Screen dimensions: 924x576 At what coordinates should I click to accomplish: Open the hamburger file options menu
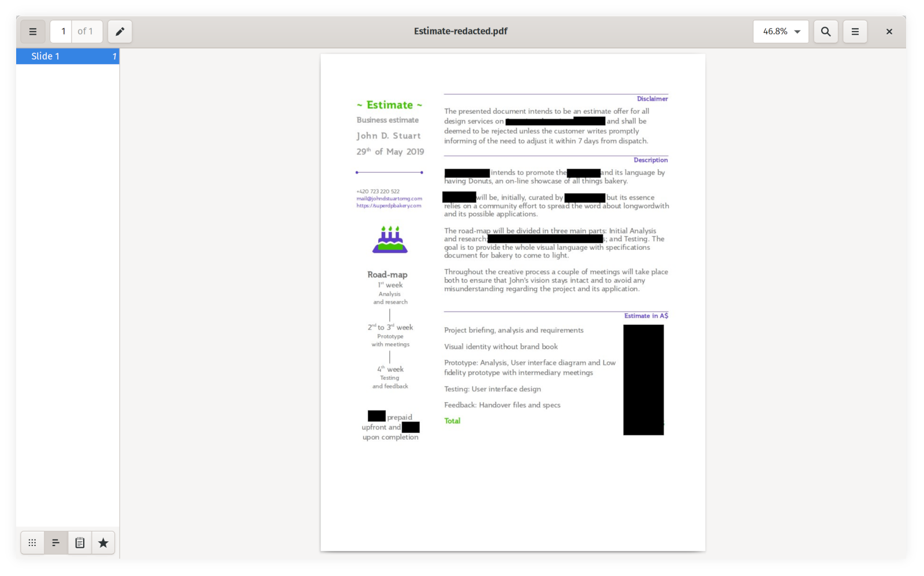[x=855, y=32]
